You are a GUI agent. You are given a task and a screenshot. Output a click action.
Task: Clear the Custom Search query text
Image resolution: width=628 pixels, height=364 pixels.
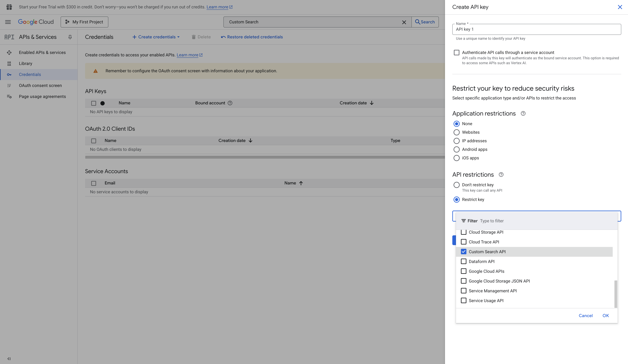click(404, 22)
